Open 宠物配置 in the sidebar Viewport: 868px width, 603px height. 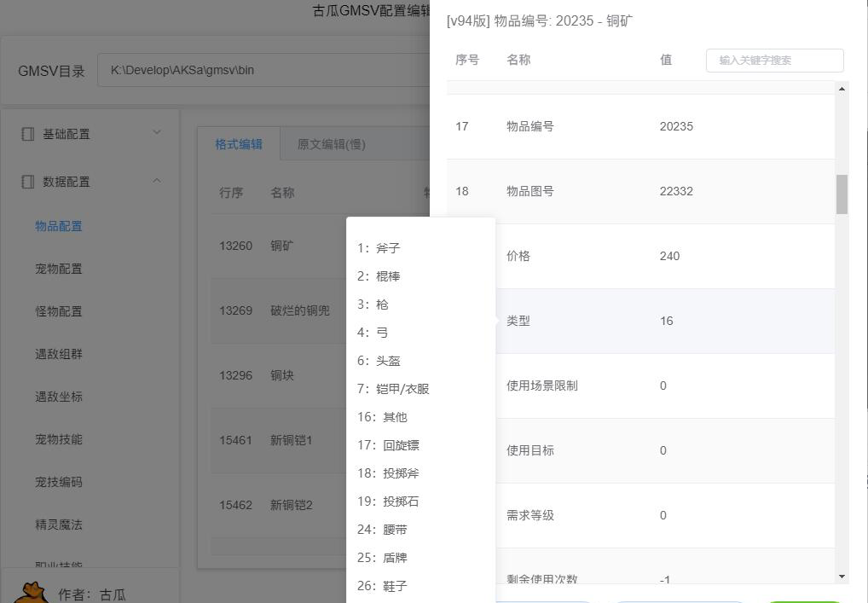click(x=59, y=269)
